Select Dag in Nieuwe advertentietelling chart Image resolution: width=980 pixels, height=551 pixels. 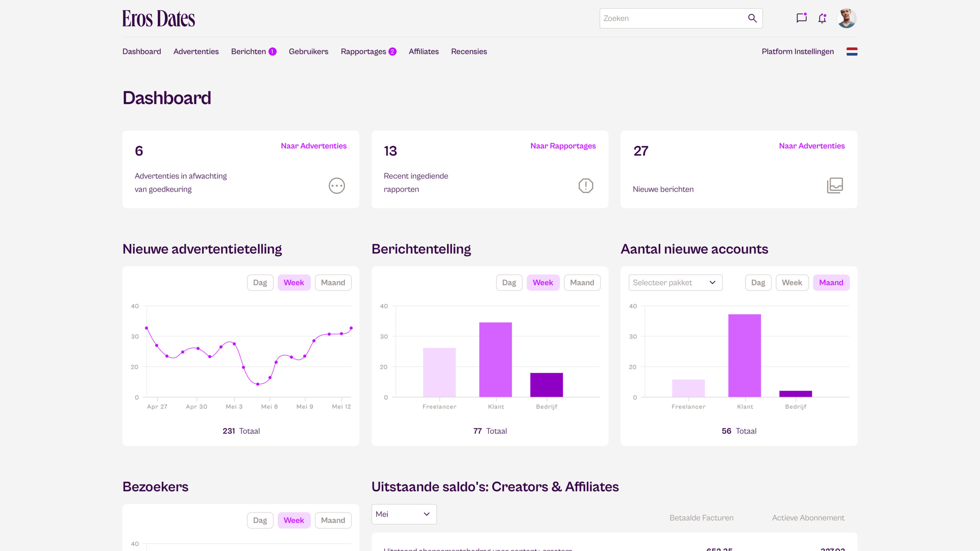tap(260, 283)
